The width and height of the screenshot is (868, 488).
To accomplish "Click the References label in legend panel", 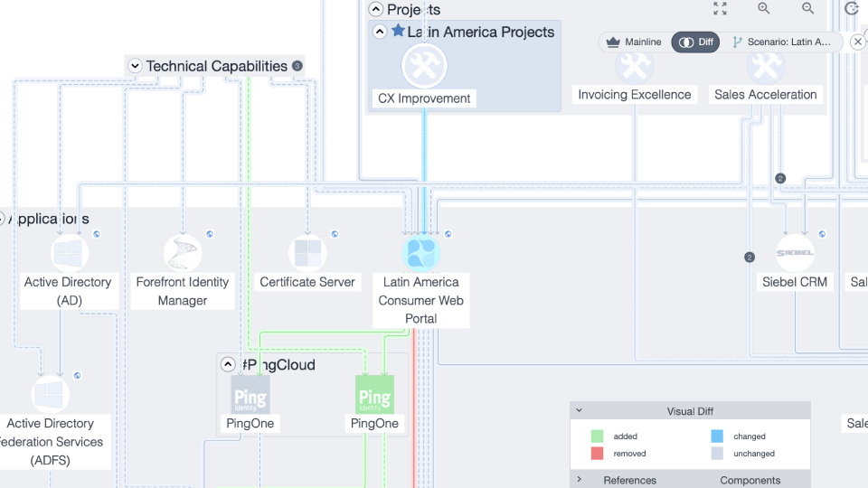I will click(629, 480).
